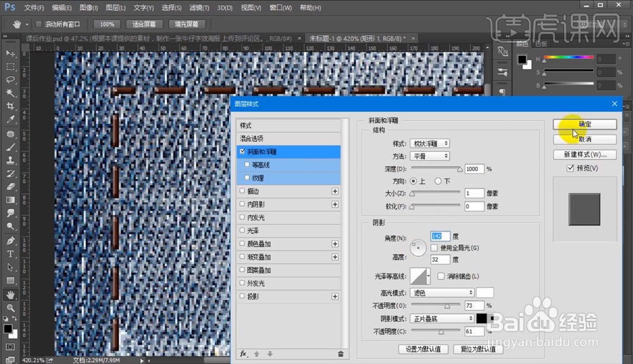Check 消除锯齿 option
633x364 pixels.
coord(441,276)
